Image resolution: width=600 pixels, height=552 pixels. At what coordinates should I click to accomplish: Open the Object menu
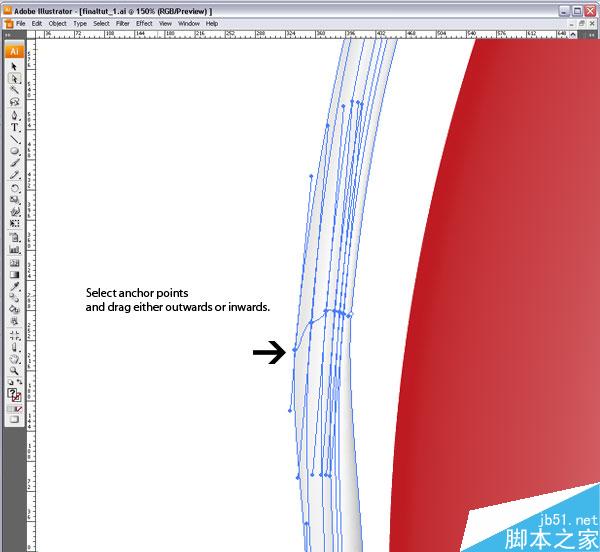[57, 23]
